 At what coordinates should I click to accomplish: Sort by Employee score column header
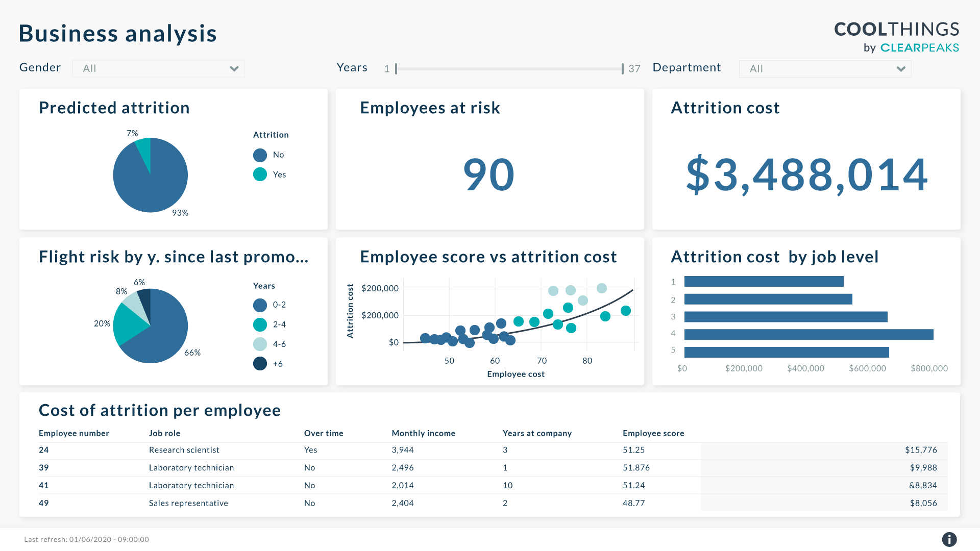pos(653,433)
